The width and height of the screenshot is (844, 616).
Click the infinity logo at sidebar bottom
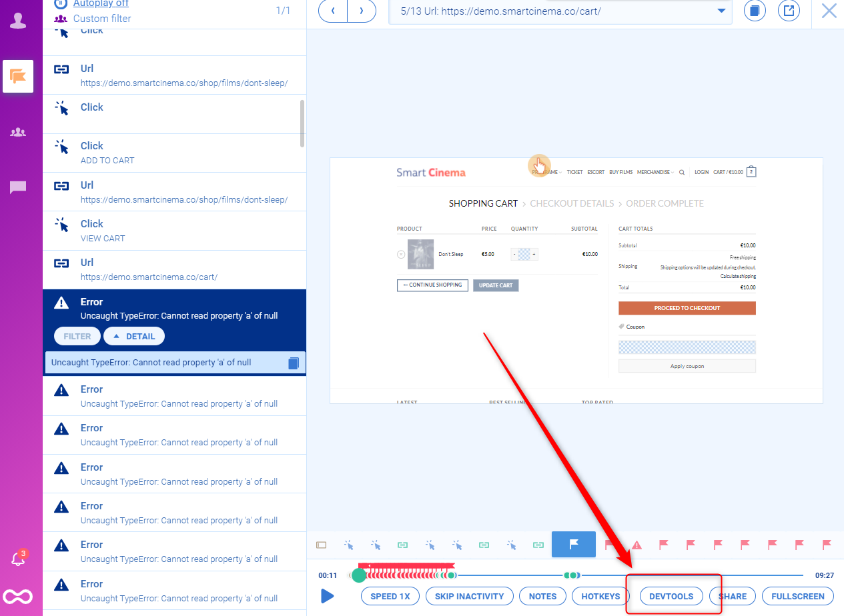(x=18, y=595)
